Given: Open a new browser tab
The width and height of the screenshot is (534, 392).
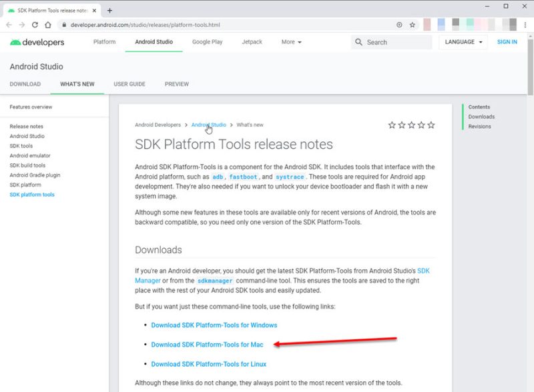Looking at the screenshot, I should coord(109,10).
